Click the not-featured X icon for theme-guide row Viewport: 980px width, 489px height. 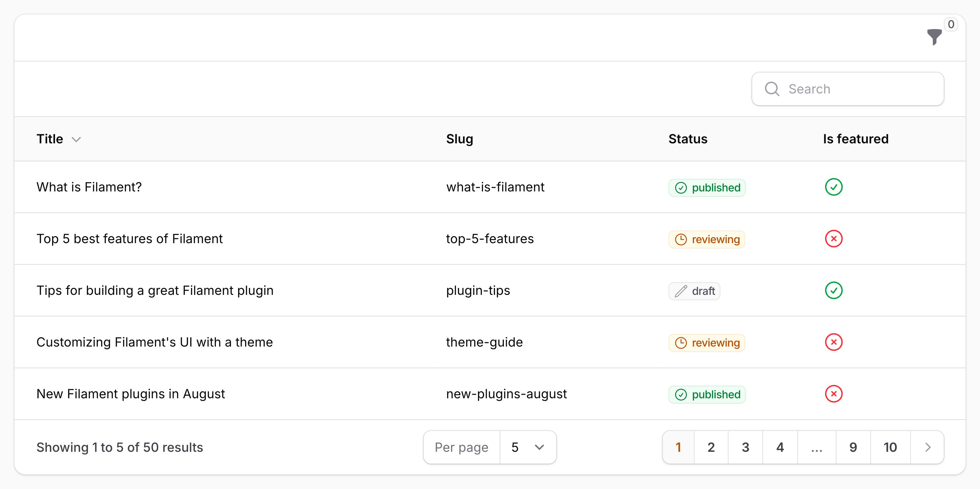tap(834, 342)
